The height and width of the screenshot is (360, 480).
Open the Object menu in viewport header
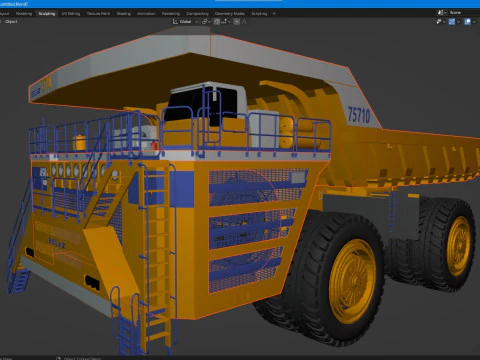click(x=11, y=22)
